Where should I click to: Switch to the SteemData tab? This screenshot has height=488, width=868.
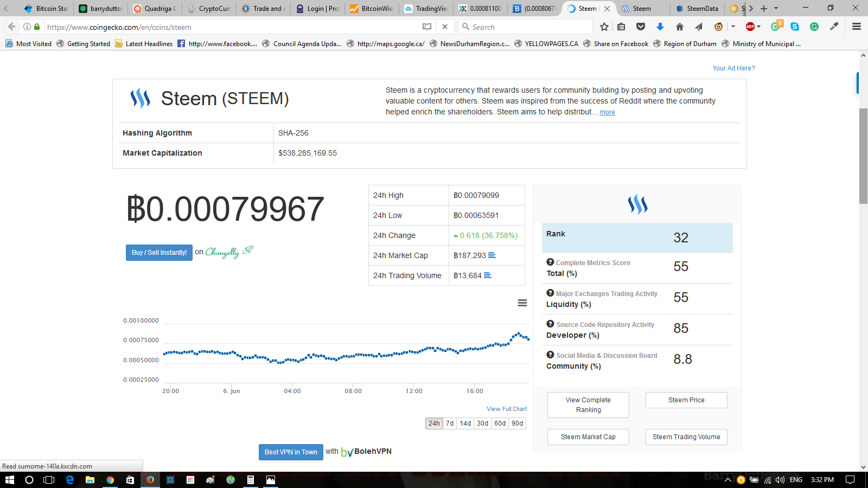[x=697, y=9]
